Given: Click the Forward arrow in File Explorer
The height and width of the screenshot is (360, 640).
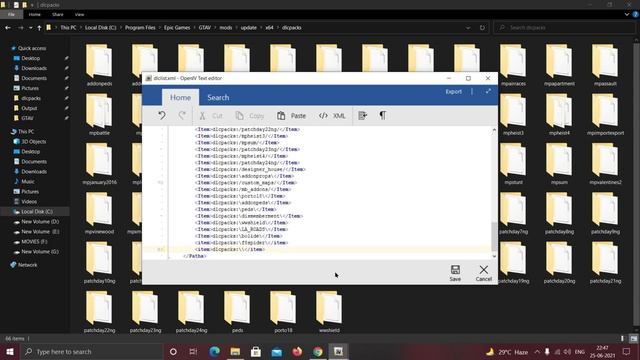Looking at the screenshot, I should click(x=20, y=28).
